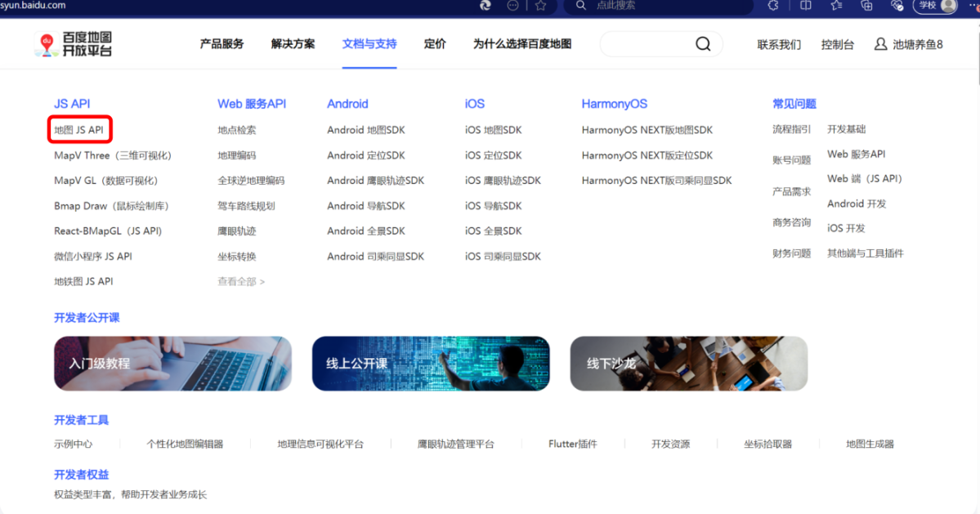Viewport: 980px width, 514px height.
Task: Open the 线上公开课 course card
Action: [x=431, y=364]
